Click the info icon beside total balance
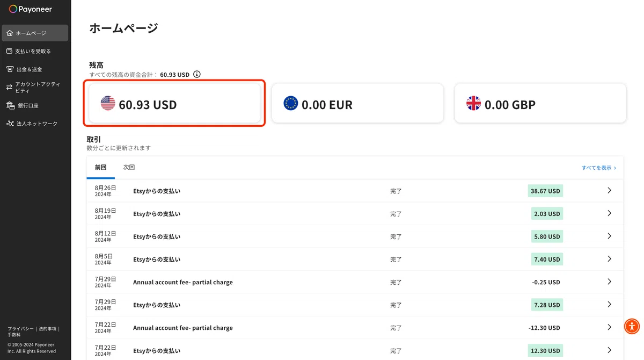Screen dimensions: 644x360 pyautogui.click(x=197, y=74)
